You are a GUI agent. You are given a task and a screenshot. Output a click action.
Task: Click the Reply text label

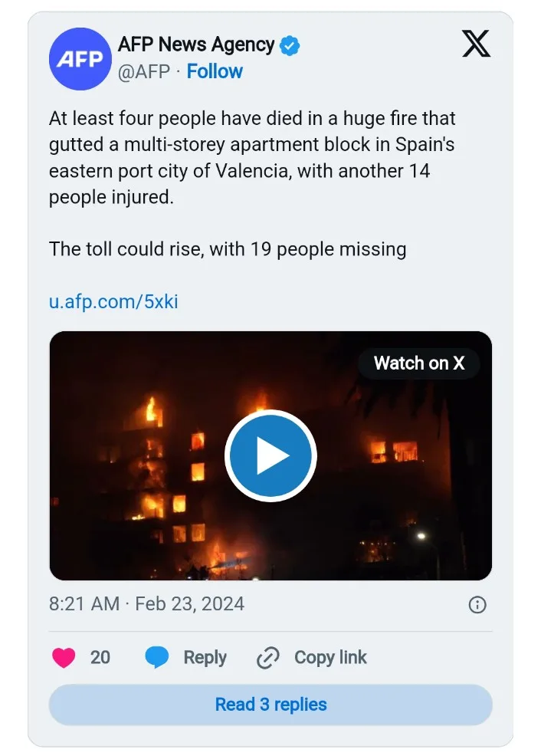pos(205,658)
